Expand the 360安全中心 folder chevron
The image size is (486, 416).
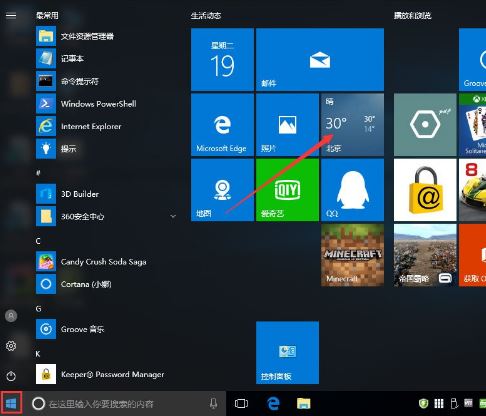(x=173, y=216)
